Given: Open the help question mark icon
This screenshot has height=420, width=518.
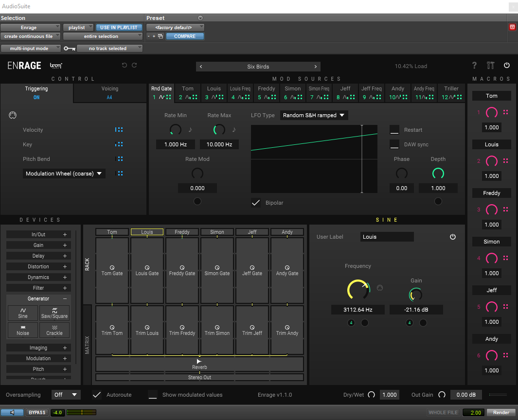Looking at the screenshot, I should (x=474, y=66).
